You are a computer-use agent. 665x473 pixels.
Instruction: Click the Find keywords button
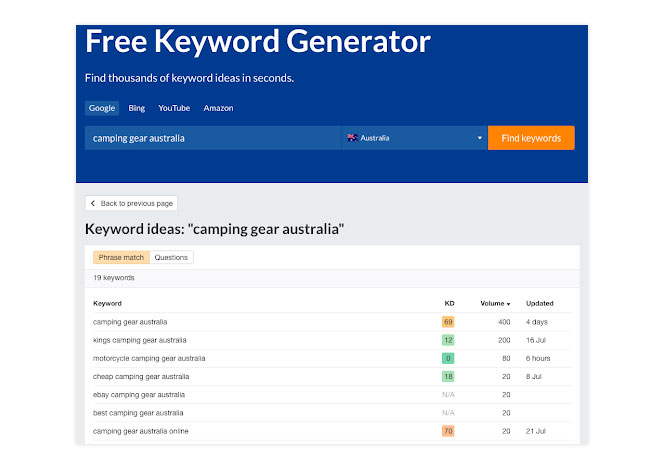pos(531,138)
